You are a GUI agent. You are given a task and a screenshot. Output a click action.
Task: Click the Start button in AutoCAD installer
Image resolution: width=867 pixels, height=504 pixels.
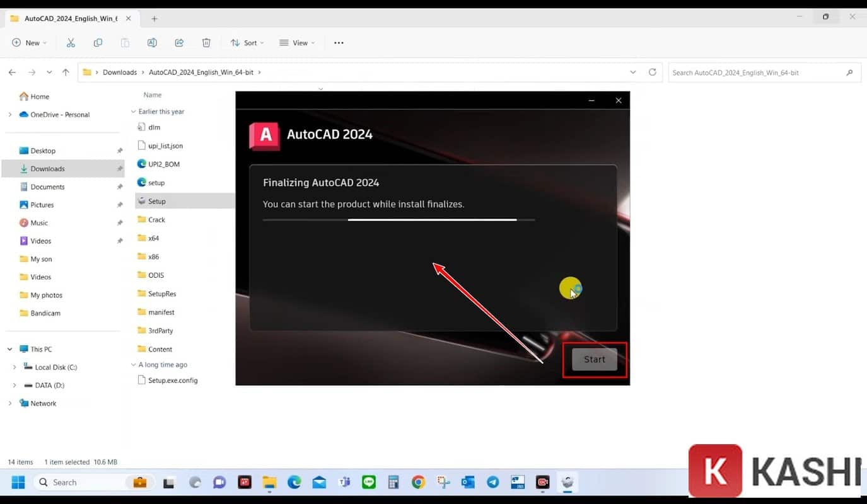594,359
